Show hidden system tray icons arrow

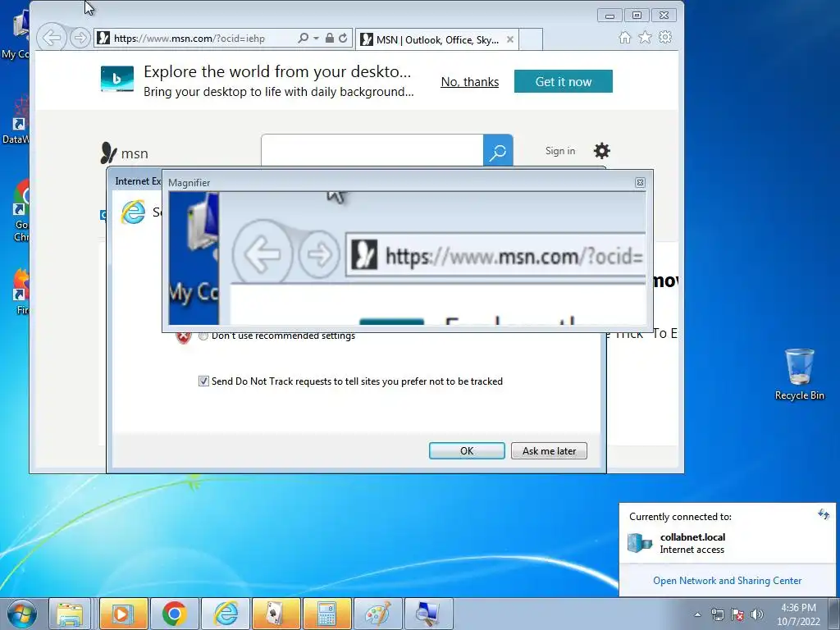click(697, 614)
